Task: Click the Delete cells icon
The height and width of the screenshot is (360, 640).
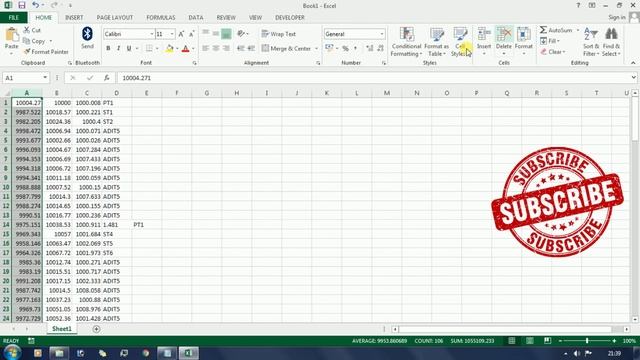Action: click(504, 34)
